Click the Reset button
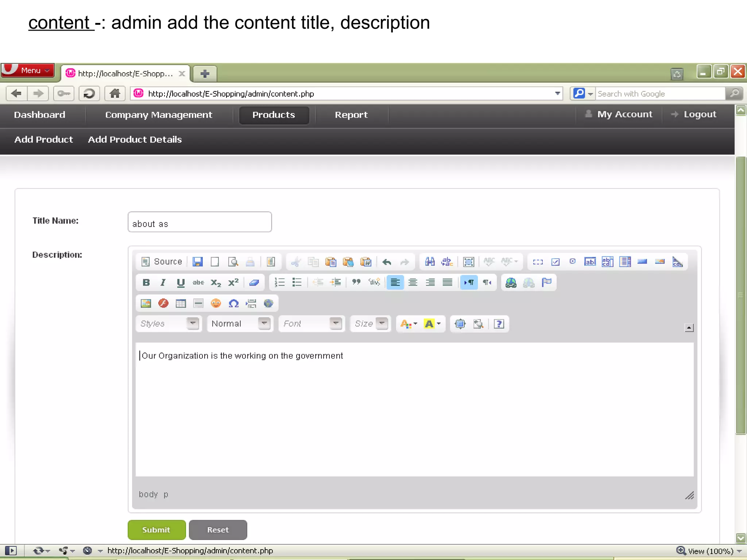The width and height of the screenshot is (747, 560). 218,530
